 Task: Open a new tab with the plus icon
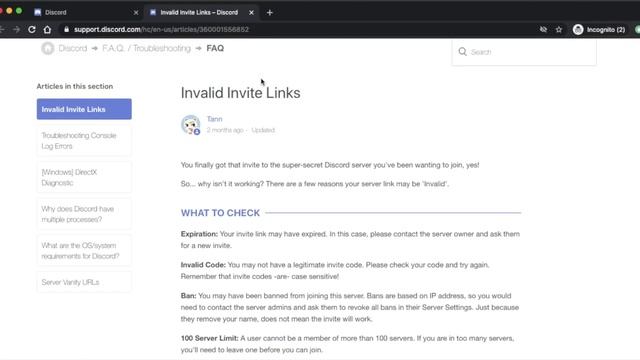(x=269, y=13)
